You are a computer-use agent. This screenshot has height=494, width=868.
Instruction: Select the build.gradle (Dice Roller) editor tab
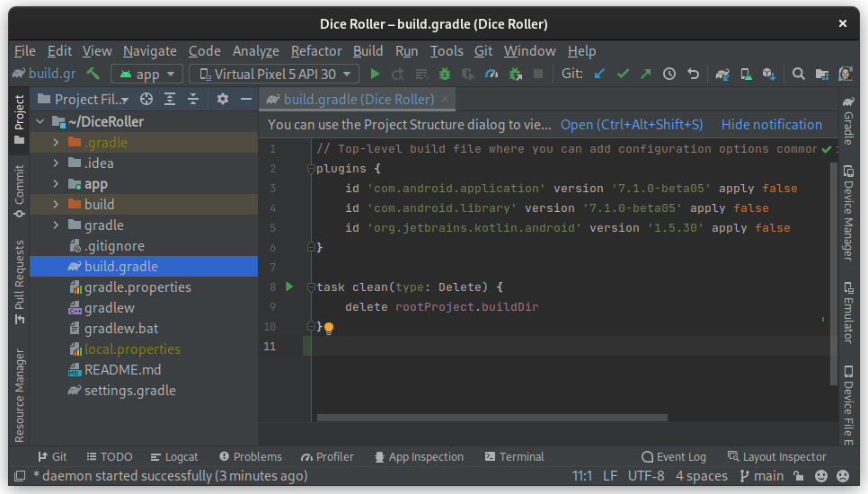(357, 99)
